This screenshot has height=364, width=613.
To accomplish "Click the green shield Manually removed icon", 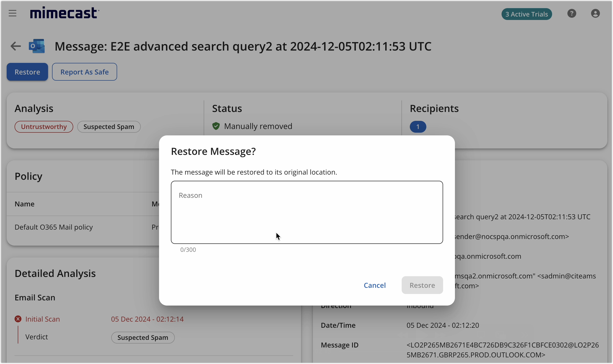I will click(x=216, y=126).
